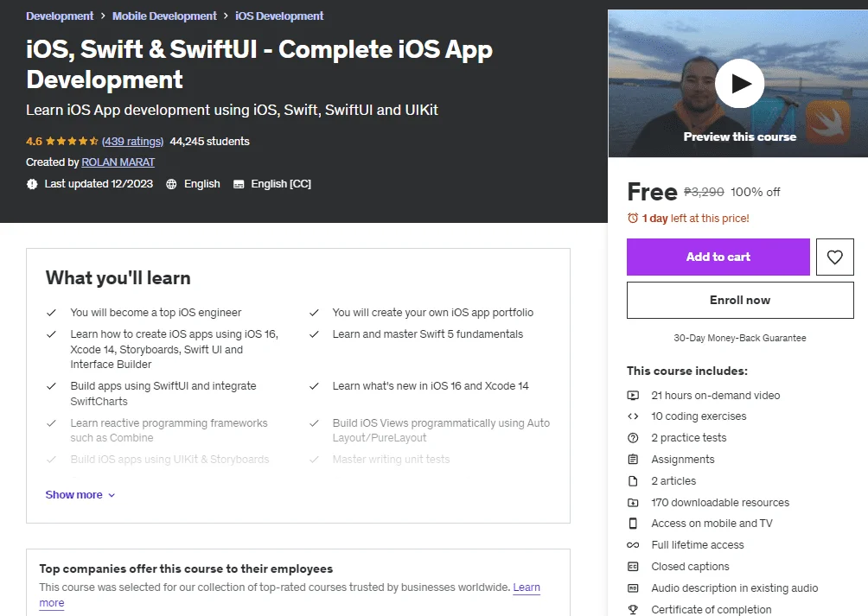Click 2 practice tests text
The height and width of the screenshot is (616, 868).
point(689,438)
